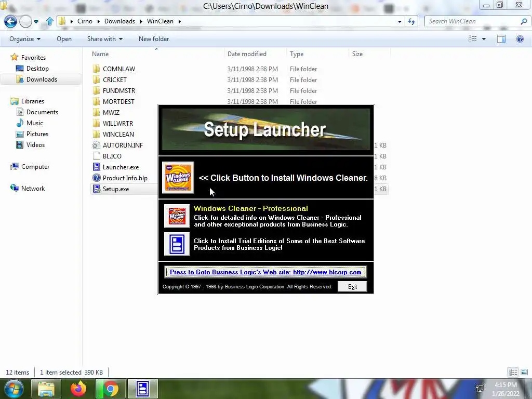Sort by the Name column header
The image size is (532, 399).
[x=100, y=54]
